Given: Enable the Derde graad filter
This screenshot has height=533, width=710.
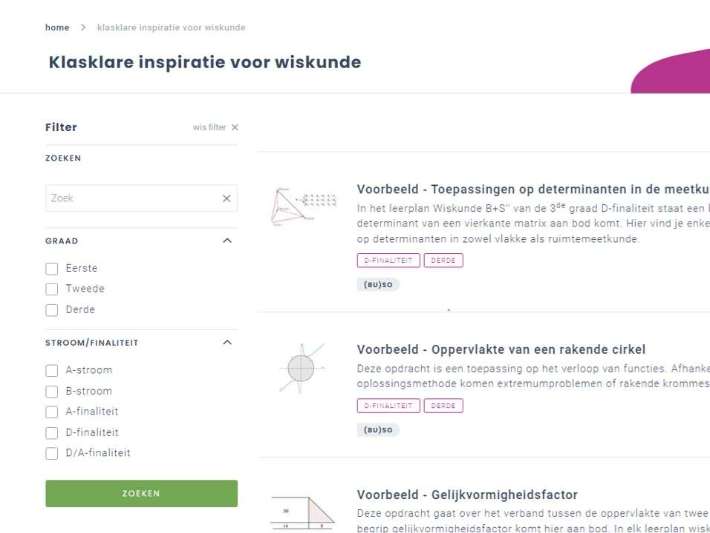Looking at the screenshot, I should 52,310.
